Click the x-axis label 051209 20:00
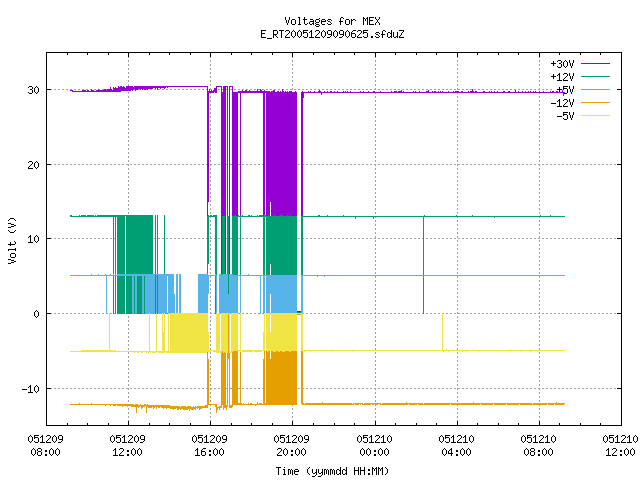The height and width of the screenshot is (480, 640). point(291,445)
